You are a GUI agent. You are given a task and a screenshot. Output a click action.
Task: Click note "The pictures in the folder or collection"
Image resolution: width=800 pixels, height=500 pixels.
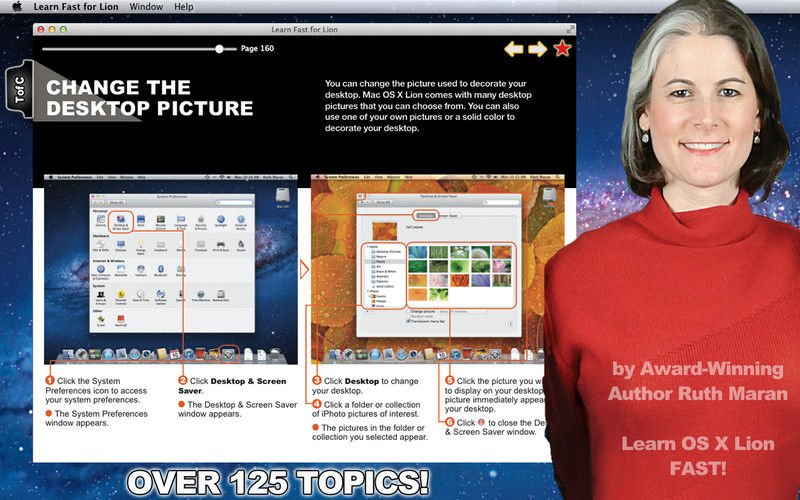pos(370,433)
